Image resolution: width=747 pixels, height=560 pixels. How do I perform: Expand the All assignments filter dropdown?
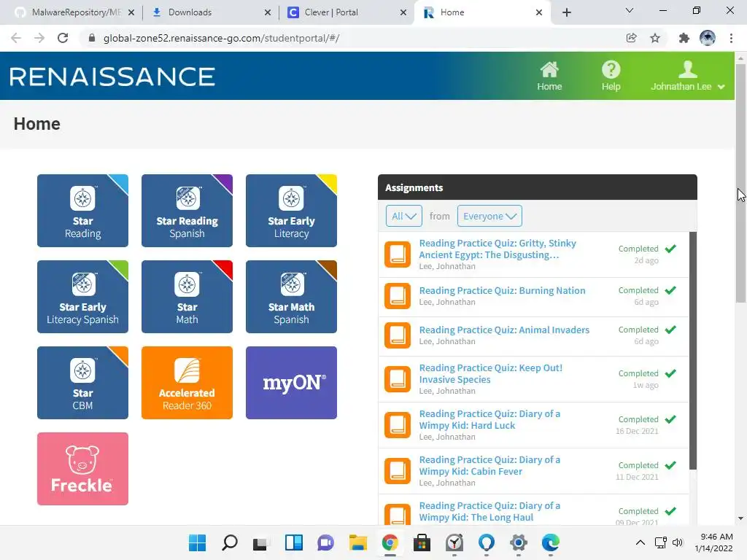coord(403,216)
